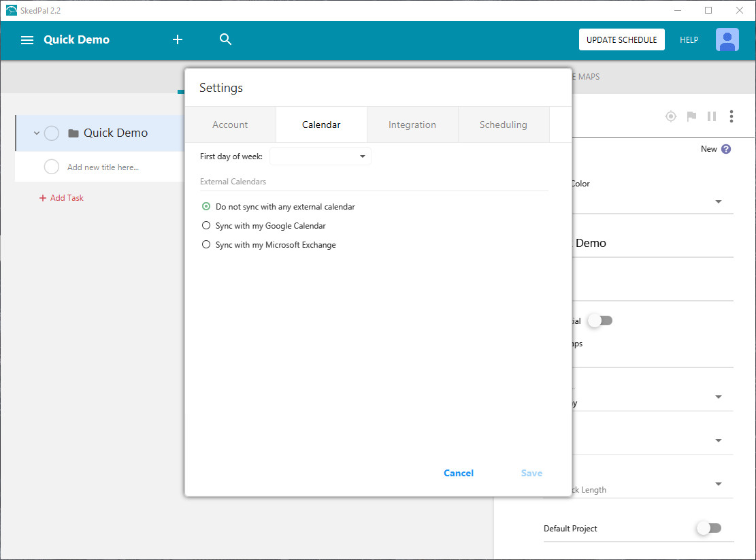Toggle the Default Project switch
The height and width of the screenshot is (560, 756).
[x=709, y=528]
